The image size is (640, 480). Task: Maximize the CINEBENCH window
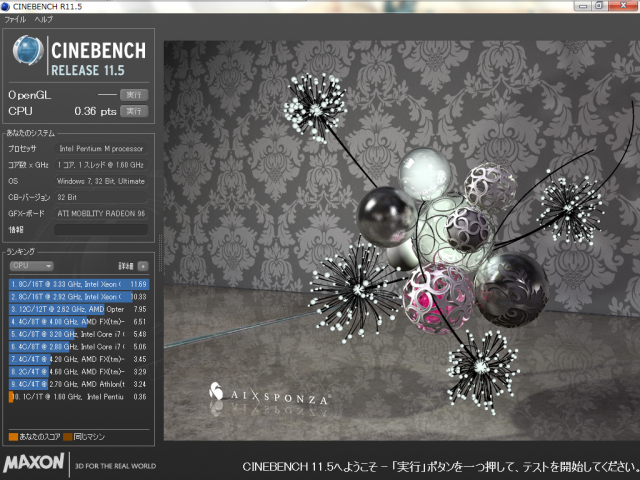click(x=599, y=6)
